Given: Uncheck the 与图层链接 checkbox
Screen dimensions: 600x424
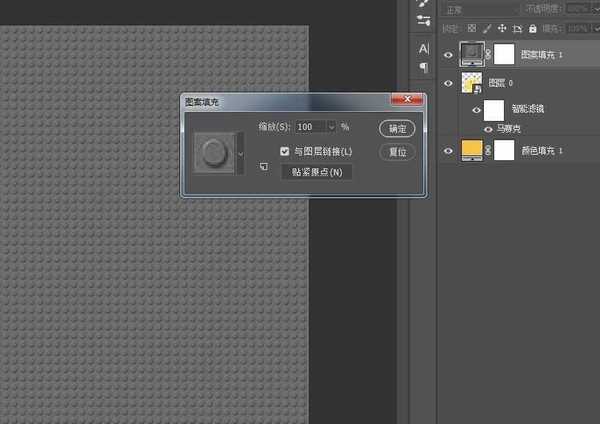Looking at the screenshot, I should (285, 151).
